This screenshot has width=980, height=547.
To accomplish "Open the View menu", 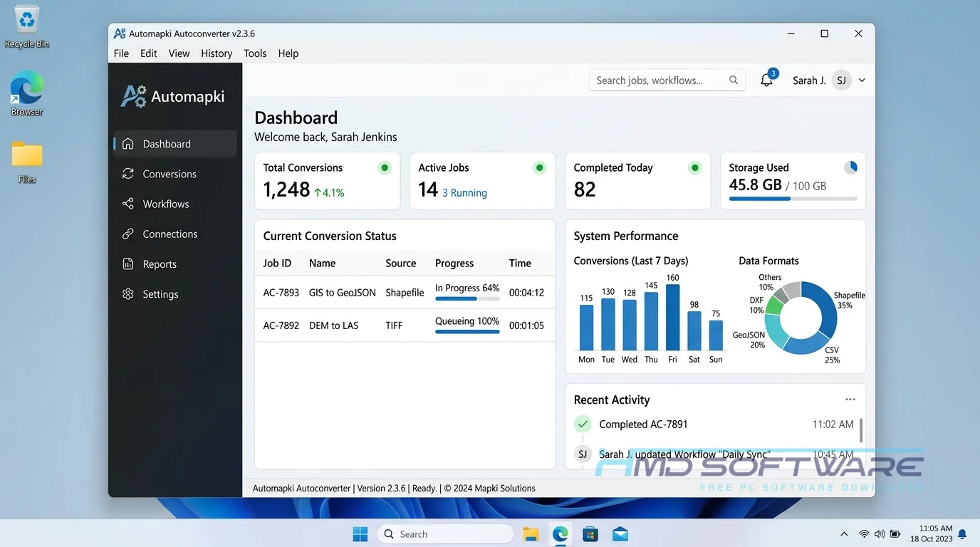I will click(x=179, y=53).
